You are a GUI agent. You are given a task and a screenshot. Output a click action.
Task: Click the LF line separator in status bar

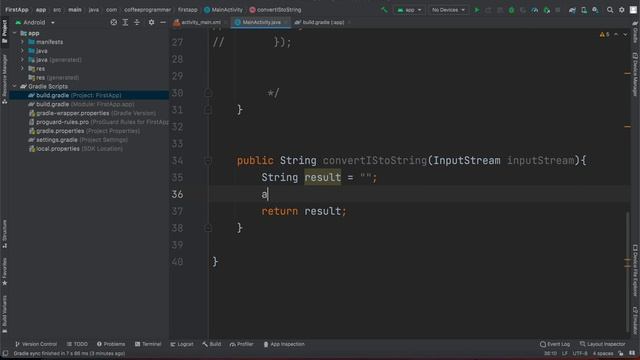[x=564, y=353]
